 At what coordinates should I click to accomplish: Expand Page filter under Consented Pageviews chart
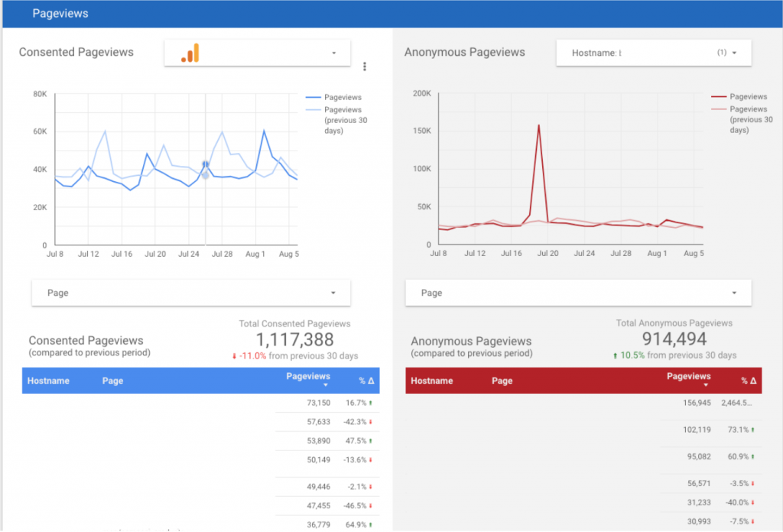(x=333, y=293)
